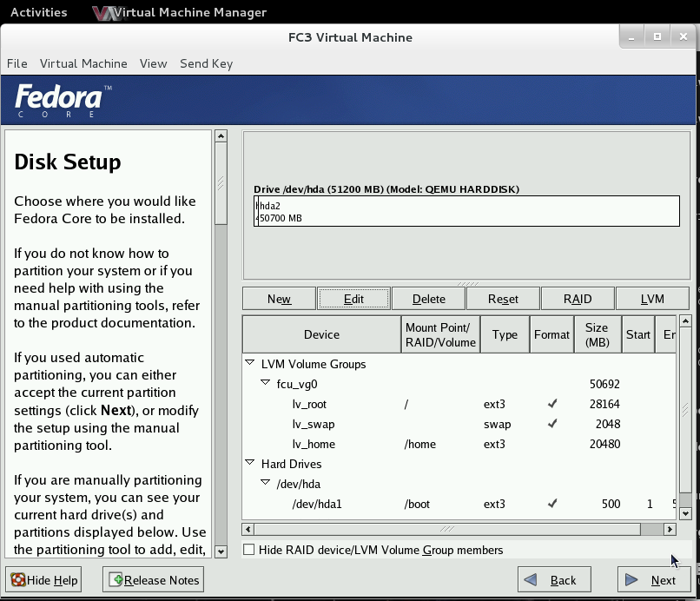
Task: Click the partition table scroll right arrow
Action: [x=670, y=529]
